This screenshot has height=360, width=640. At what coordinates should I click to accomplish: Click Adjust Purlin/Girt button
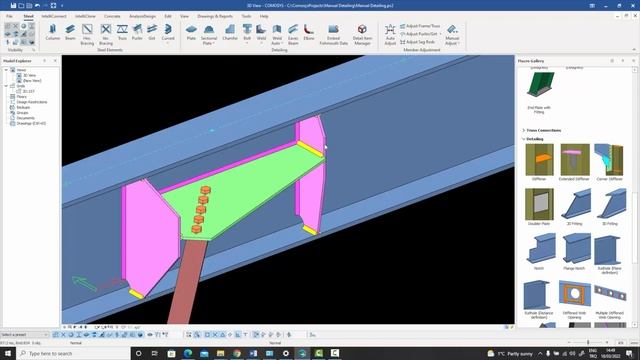(x=421, y=34)
